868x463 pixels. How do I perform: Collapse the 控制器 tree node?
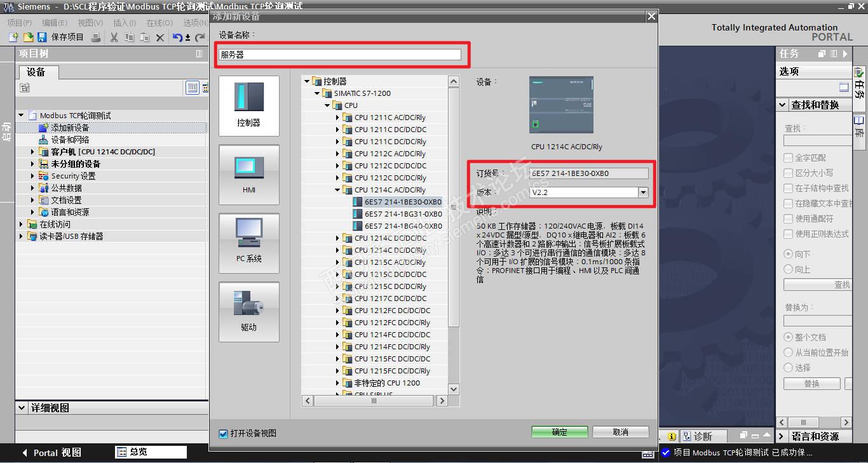tap(307, 81)
